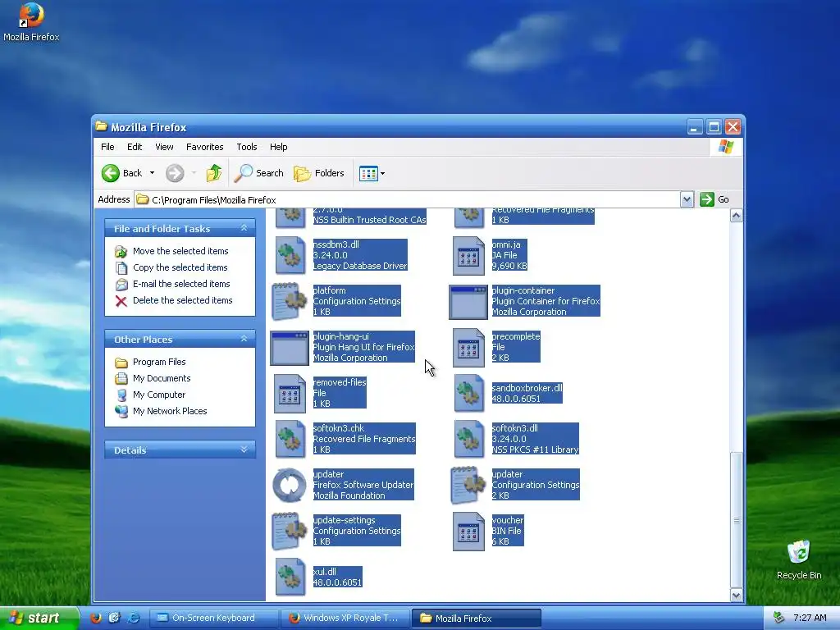
Task: Select the voucher BIN file icon
Action: coord(468,532)
